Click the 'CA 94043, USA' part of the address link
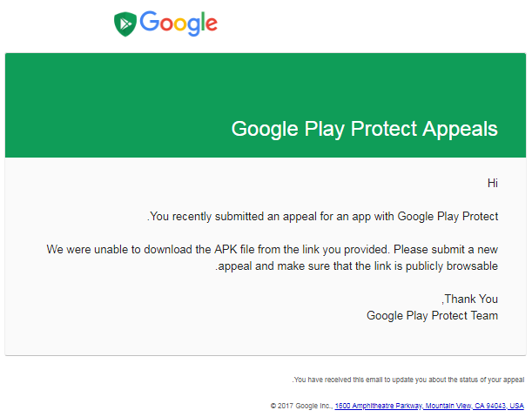532x417 pixels. (x=499, y=406)
